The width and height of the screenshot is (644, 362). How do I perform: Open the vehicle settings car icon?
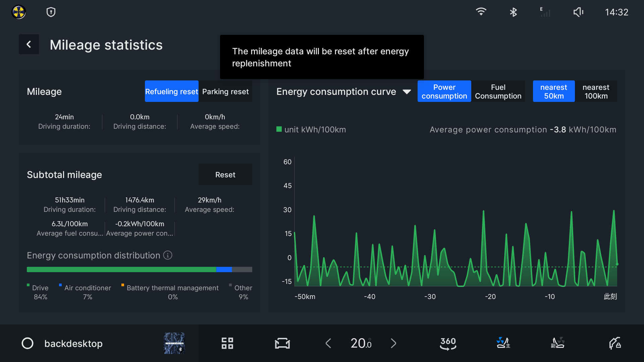click(282, 343)
